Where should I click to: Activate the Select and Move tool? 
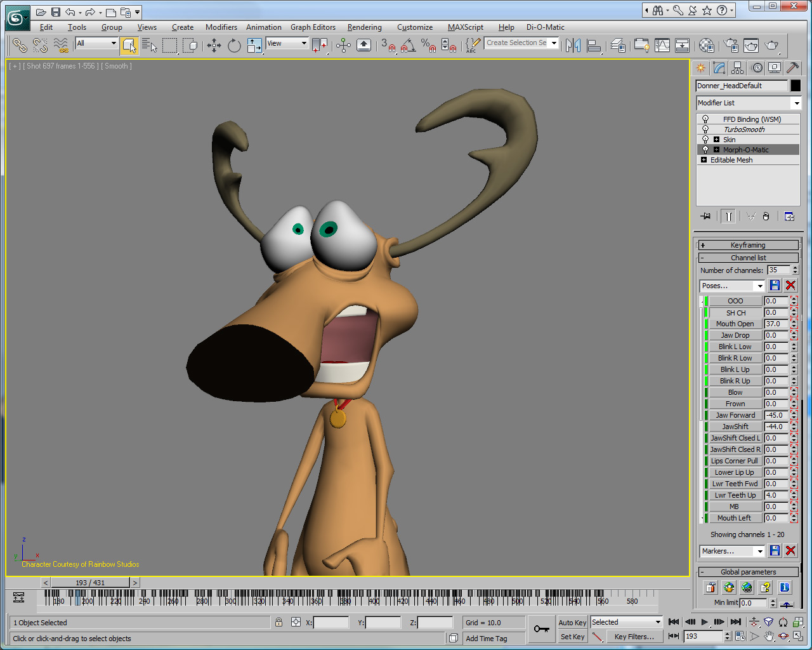point(214,45)
